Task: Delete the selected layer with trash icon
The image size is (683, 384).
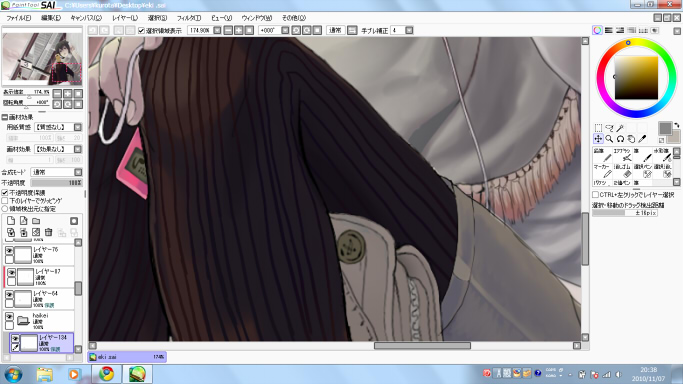Action: click(49, 232)
